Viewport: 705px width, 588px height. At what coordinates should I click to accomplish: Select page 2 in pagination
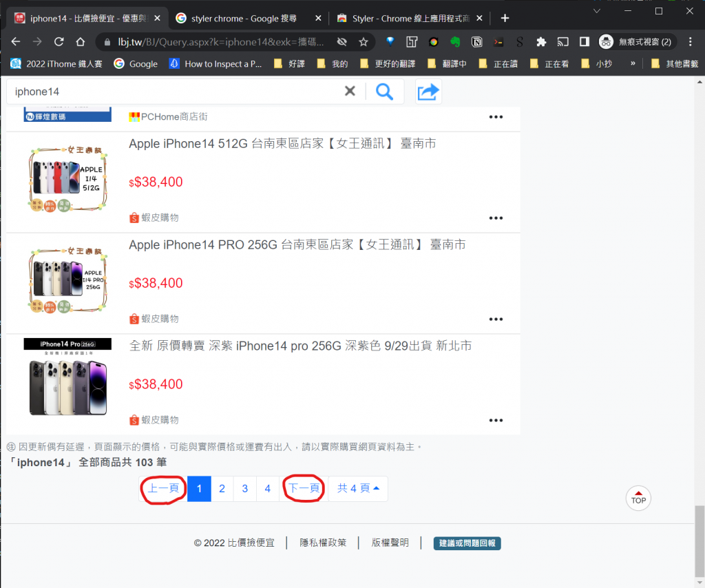tap(222, 489)
